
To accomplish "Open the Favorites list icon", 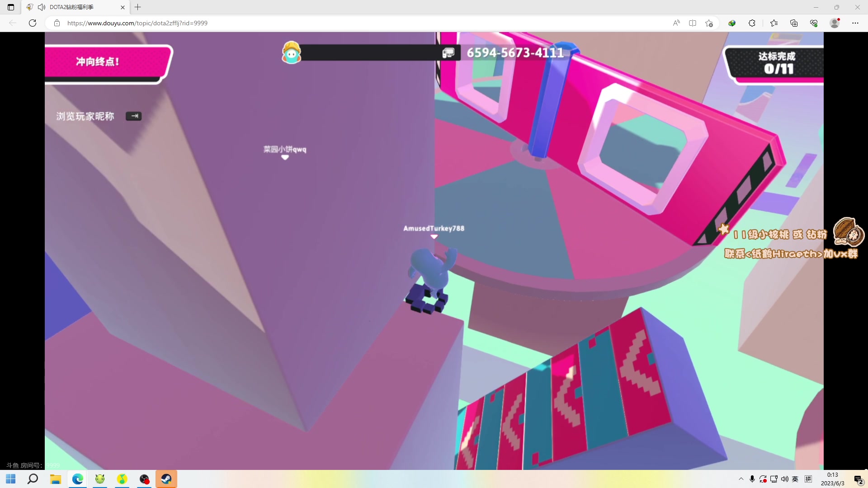I will (x=774, y=23).
